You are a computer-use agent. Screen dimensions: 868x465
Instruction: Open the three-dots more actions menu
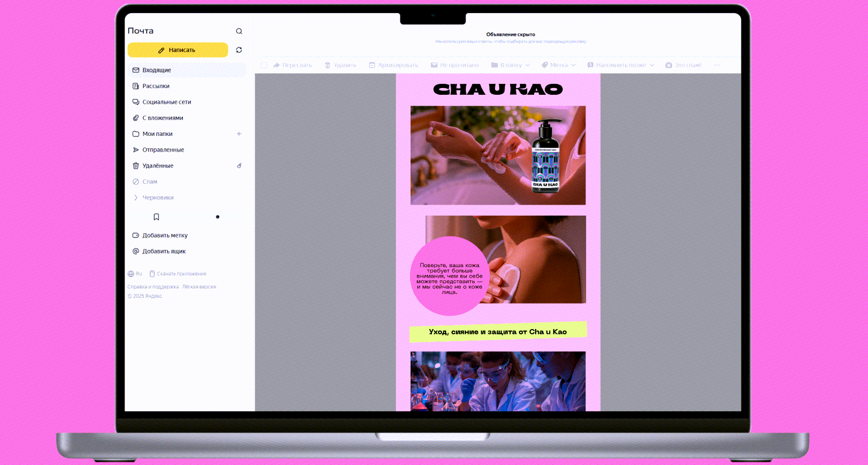click(717, 65)
